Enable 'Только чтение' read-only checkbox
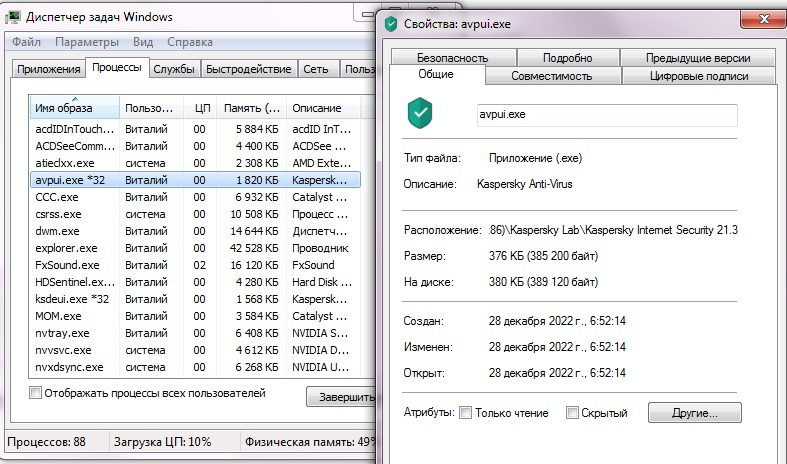Image resolution: width=787 pixels, height=464 pixels. pos(466,412)
